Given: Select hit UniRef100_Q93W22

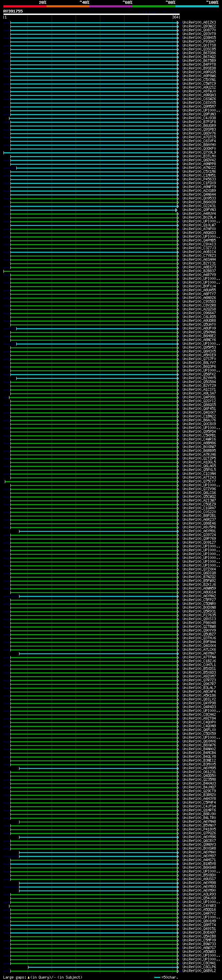Looking at the screenshot, I should click(199, 26).
